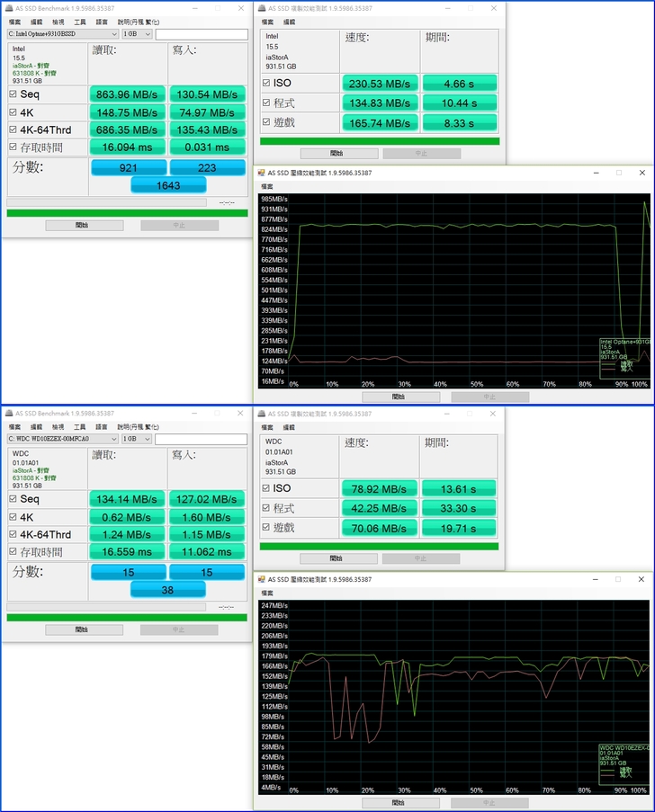This screenshot has height=812, width=655.
Task: Toggle the 4K-64Thrd checkbox in the WDC window
Action: [13, 534]
